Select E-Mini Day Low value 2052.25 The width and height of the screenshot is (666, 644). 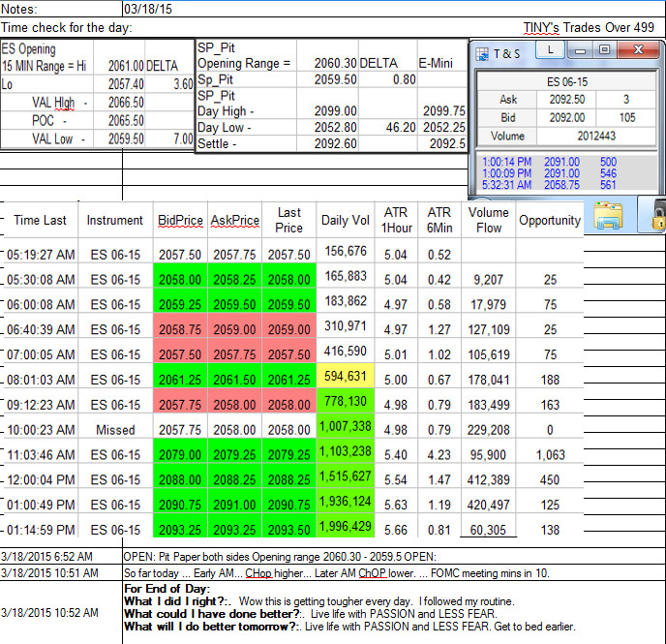coord(444,127)
